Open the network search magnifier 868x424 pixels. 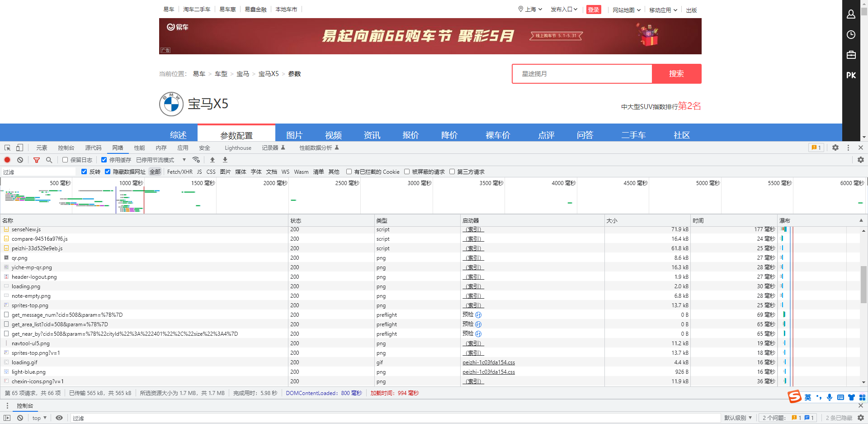[49, 160]
